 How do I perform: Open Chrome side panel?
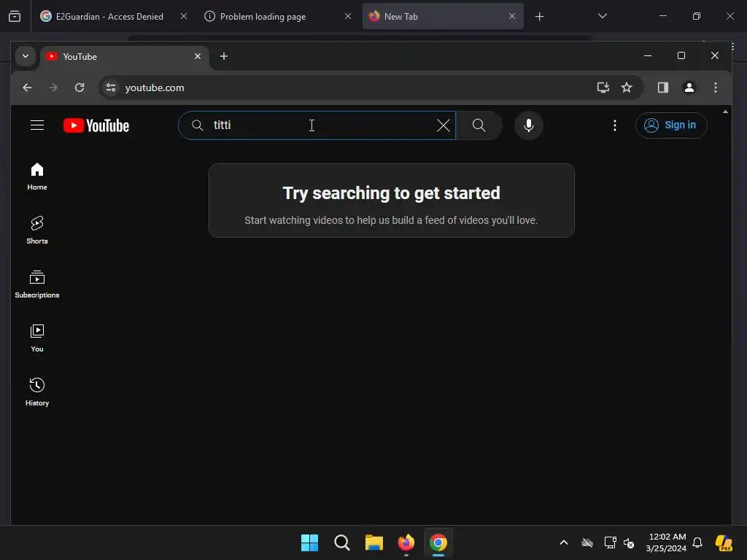pyautogui.click(x=662, y=87)
